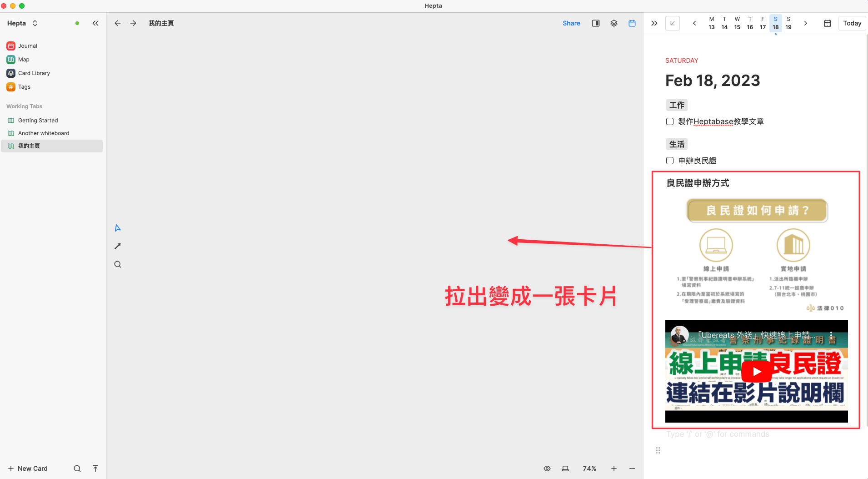This screenshot has width=868, height=479.
Task: Toggle the eye visibility icon near the zoom controls
Action: pos(547,468)
